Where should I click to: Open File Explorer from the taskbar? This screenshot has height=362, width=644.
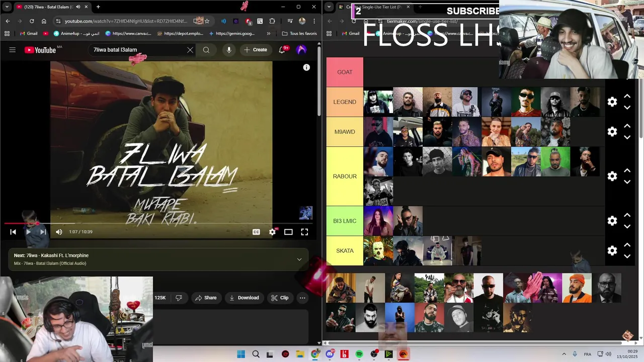click(300, 354)
